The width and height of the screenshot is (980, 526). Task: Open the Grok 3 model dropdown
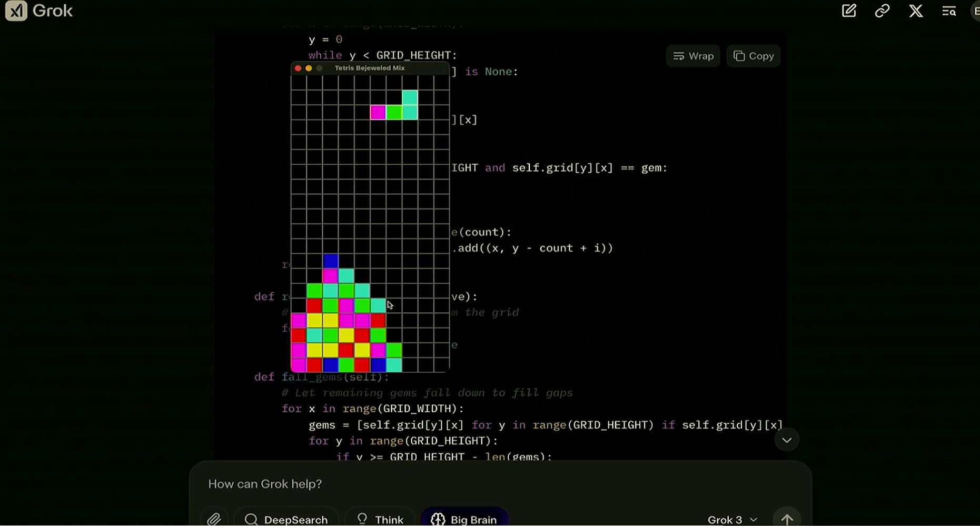coord(732,519)
